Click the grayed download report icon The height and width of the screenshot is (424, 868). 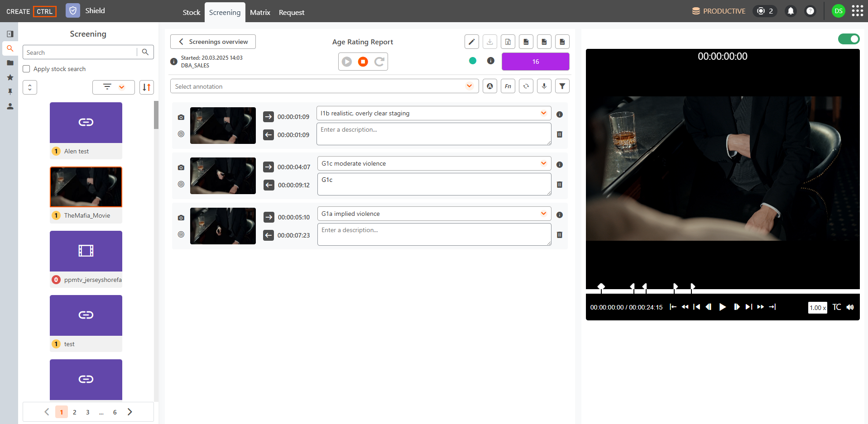click(x=489, y=42)
